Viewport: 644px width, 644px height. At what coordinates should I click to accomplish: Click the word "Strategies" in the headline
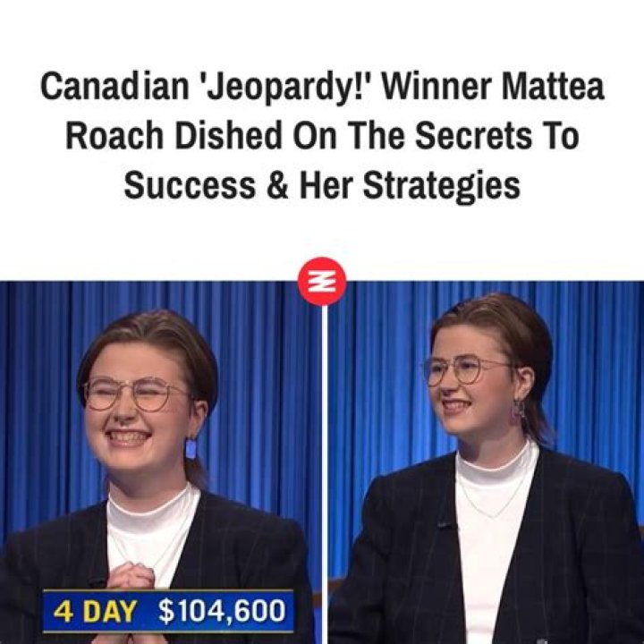(x=442, y=186)
